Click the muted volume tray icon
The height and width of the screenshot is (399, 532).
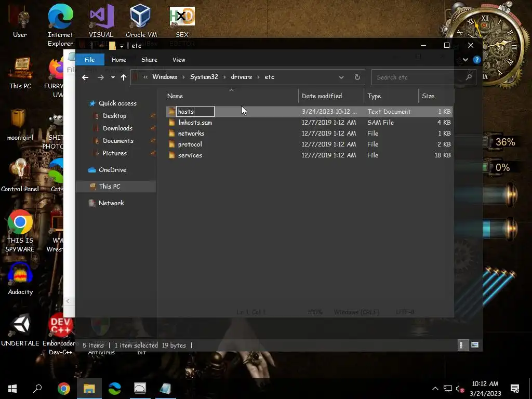coord(460,389)
